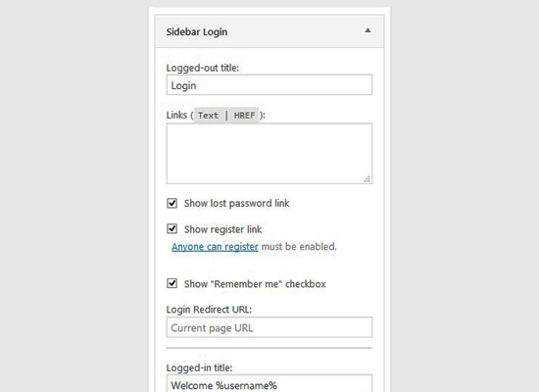Viewport: 539px width, 392px height.
Task: Click the Logged-in title label
Action: click(x=199, y=367)
